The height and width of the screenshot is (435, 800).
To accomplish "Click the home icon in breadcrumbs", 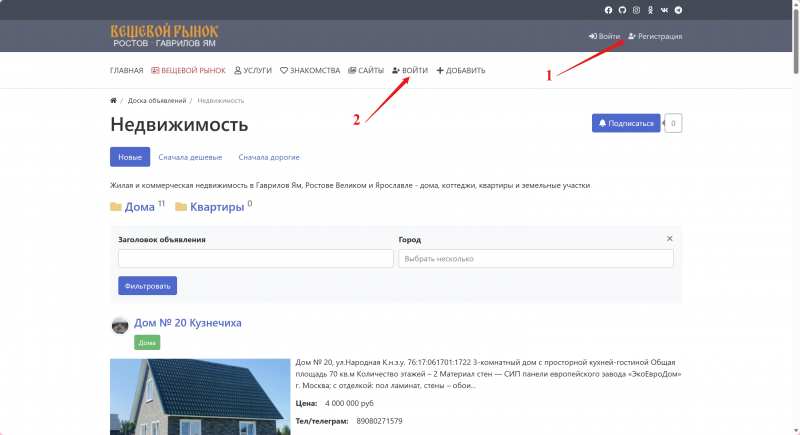I will click(113, 101).
